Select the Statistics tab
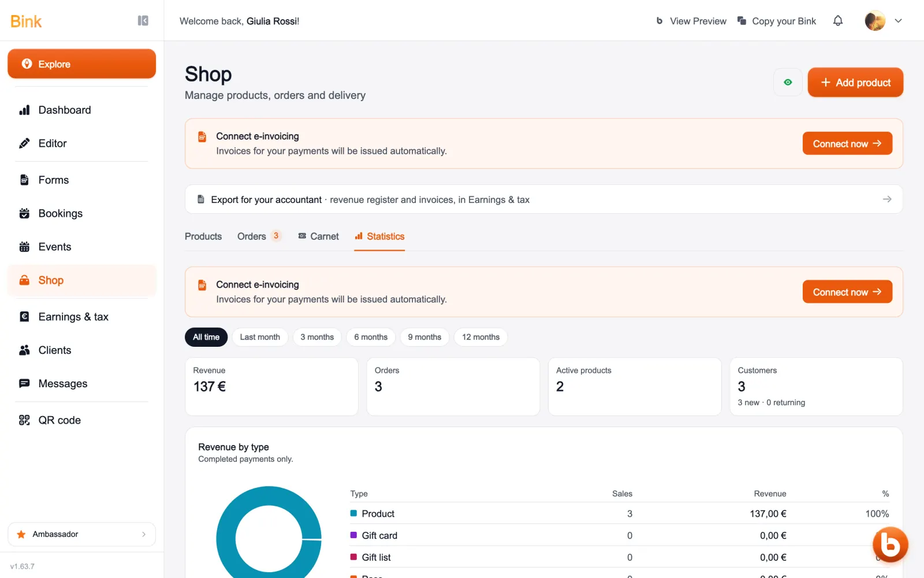Screen dimensions: 924x578 (x=379, y=236)
